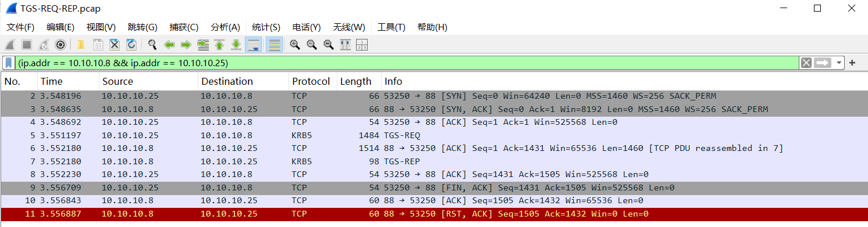Reload this capture file
Image resolution: width=868 pixels, height=227 pixels.
(131, 45)
